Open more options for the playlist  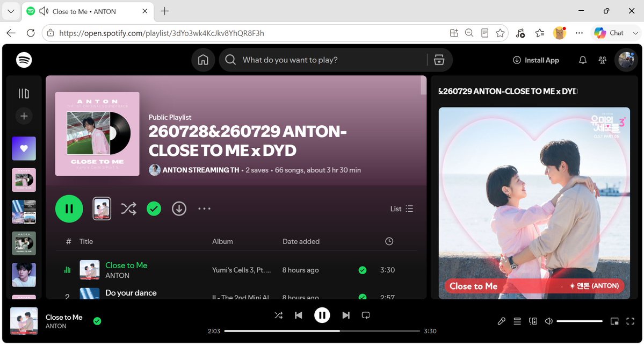click(x=204, y=209)
